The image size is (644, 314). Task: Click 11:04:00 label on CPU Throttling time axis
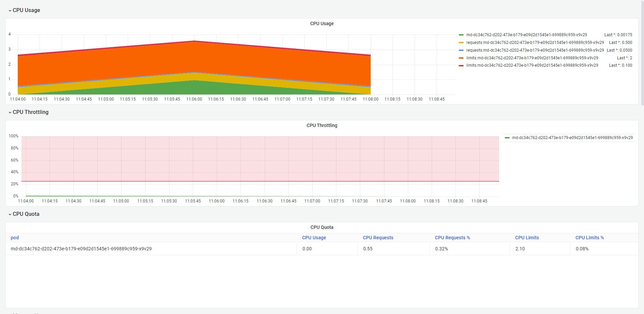26,201
